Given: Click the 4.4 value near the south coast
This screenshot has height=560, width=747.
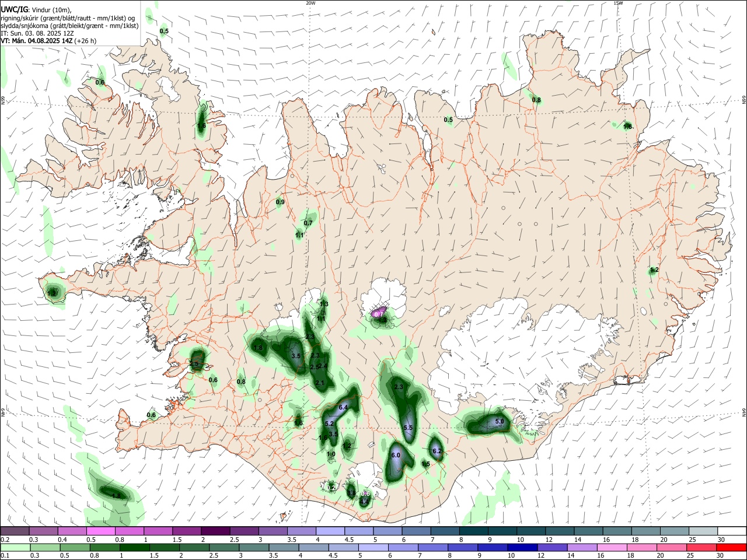Looking at the screenshot, I should point(364,501).
